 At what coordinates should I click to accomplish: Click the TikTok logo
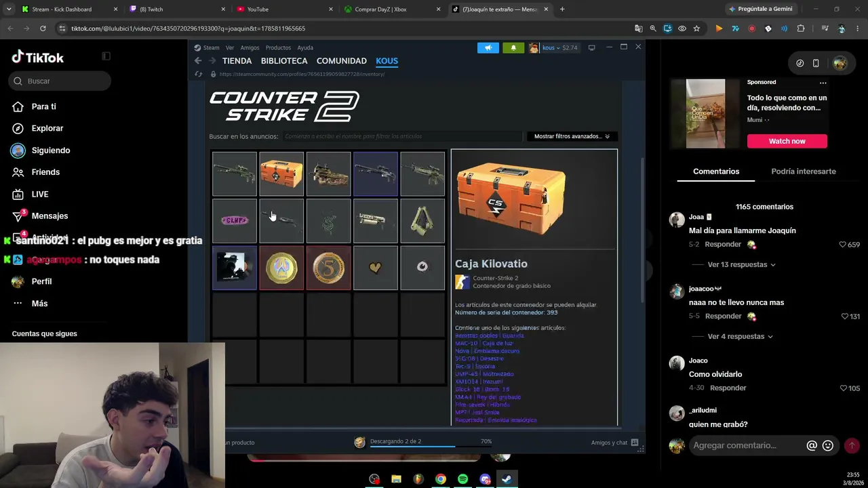38,58
